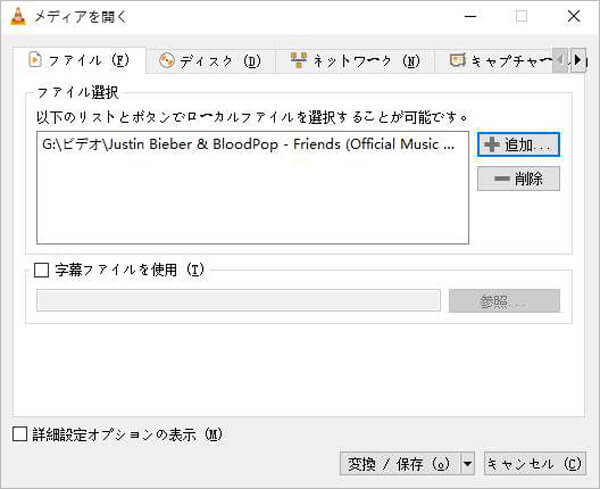Click the right tab scroll arrow

pyautogui.click(x=578, y=60)
